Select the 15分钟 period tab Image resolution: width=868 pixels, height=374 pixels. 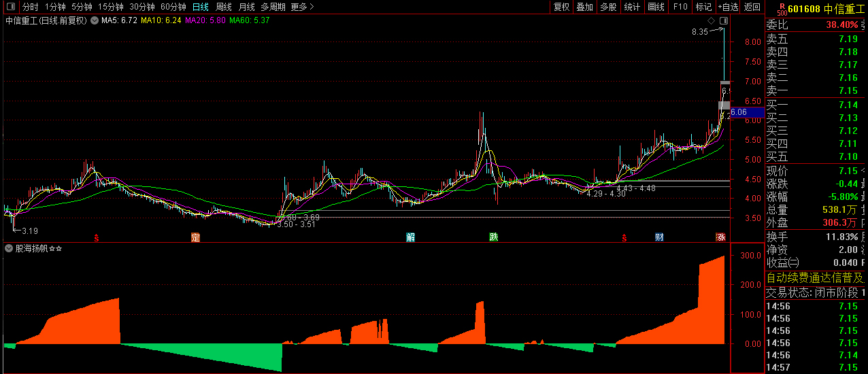110,7
